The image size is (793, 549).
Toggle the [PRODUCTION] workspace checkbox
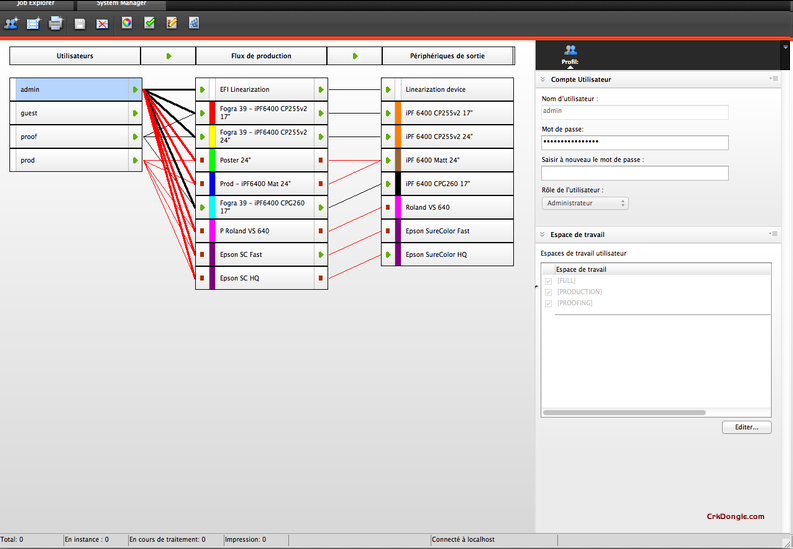[x=548, y=292]
